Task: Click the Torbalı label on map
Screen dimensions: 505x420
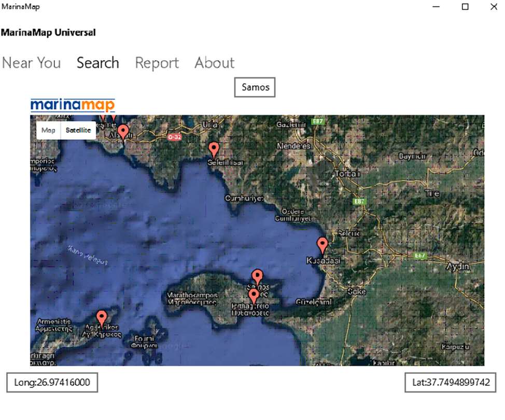Action: tap(347, 174)
